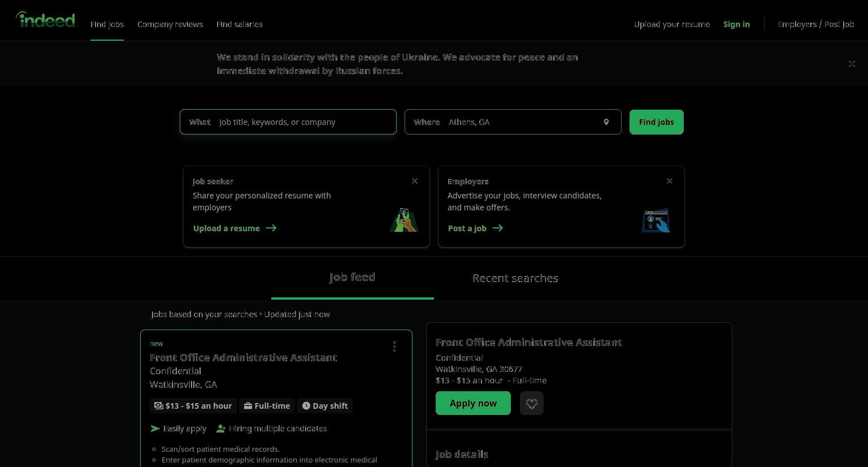Viewport: 868px width, 467px height.
Task: Open Employers / Post Job link
Action: pos(816,24)
